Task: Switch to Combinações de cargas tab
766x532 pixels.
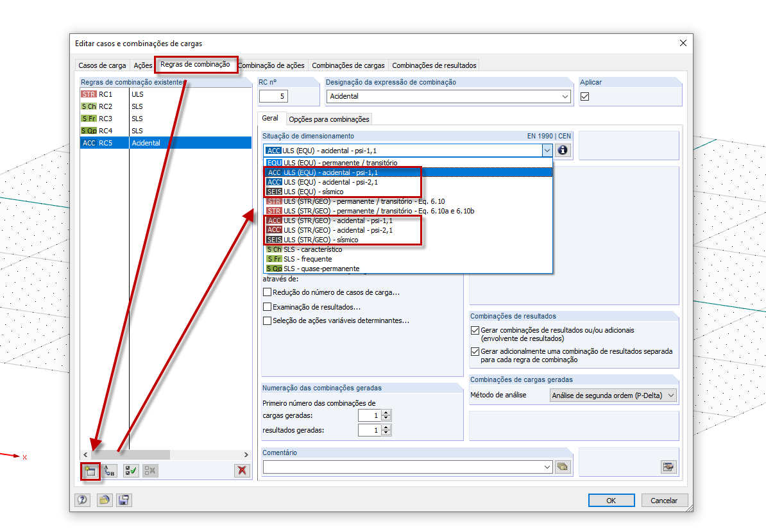Action: 348,65
